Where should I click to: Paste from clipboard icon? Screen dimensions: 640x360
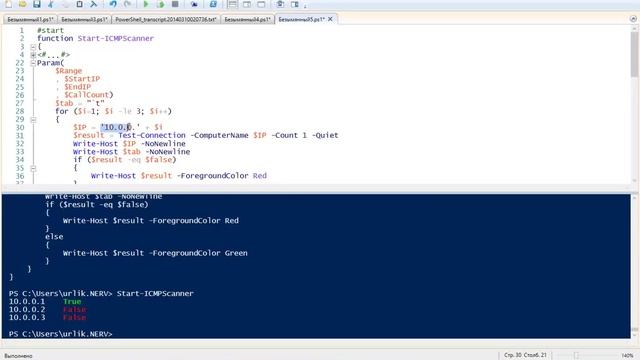point(80,4)
